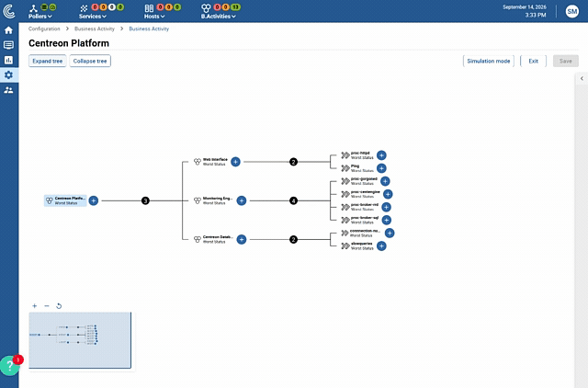Screen dimensions: 588x388
Task: Zoom out of the tree with minus icon
Action: [47, 306]
